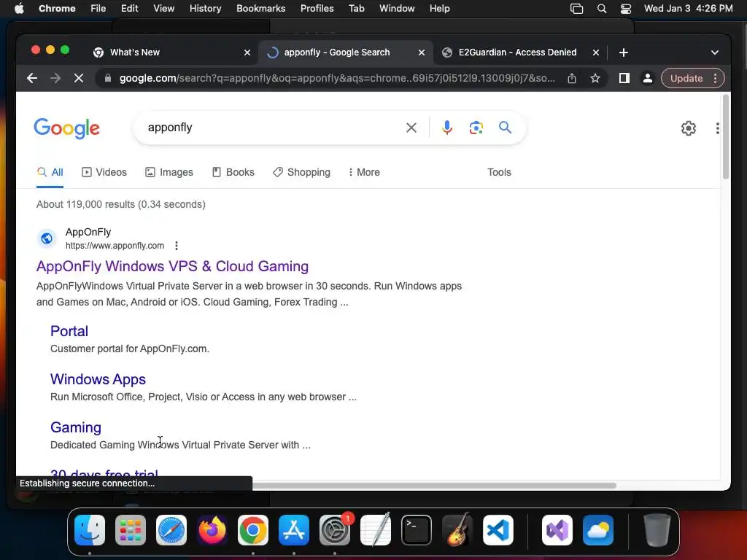Open the File menu

tap(98, 9)
